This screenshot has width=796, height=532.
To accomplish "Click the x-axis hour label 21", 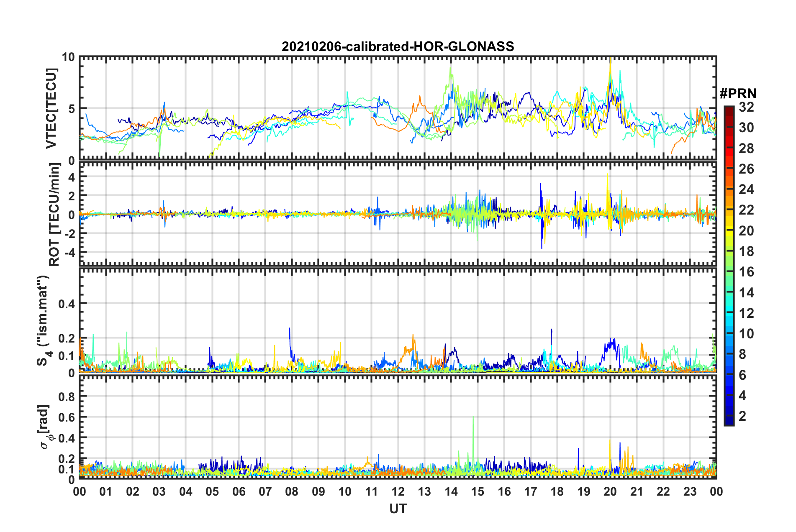I will (x=637, y=491).
